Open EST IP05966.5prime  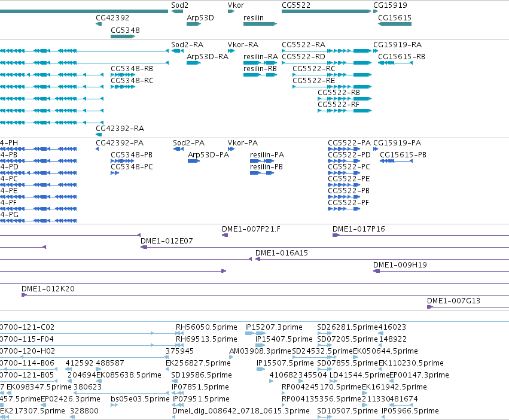click(x=410, y=411)
